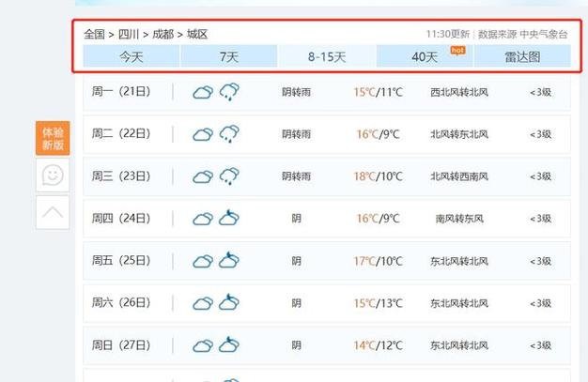Switch to the 7天 forecast tab
588x382 pixels.
(x=229, y=56)
